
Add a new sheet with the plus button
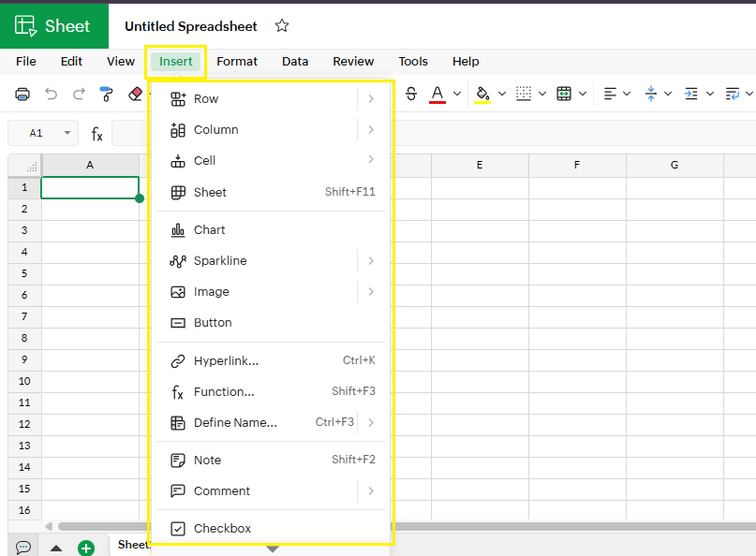88,548
